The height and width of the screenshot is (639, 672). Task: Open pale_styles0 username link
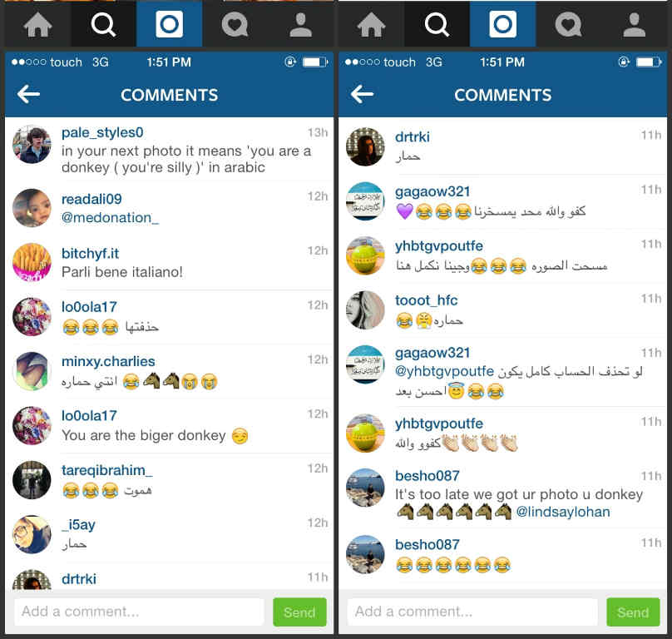tap(102, 132)
